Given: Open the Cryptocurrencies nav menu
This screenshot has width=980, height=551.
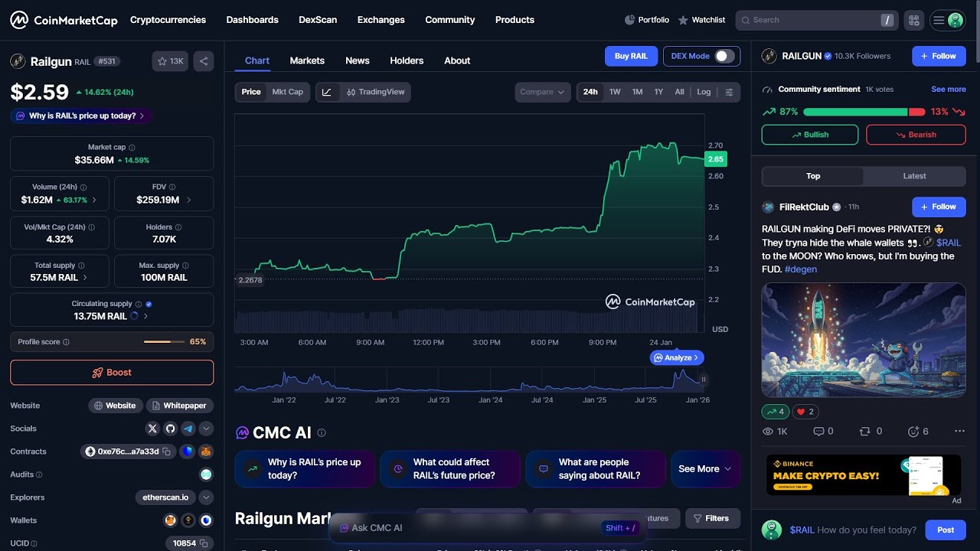Looking at the screenshot, I should point(168,20).
